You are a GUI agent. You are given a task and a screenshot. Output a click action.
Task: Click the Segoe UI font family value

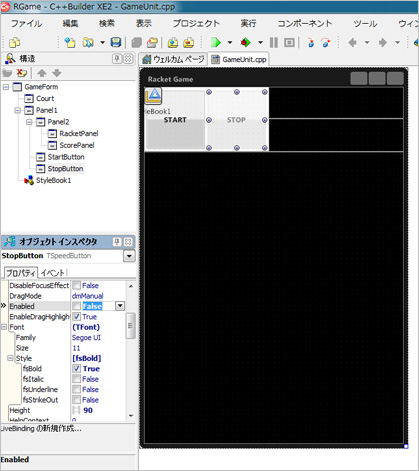pos(99,338)
